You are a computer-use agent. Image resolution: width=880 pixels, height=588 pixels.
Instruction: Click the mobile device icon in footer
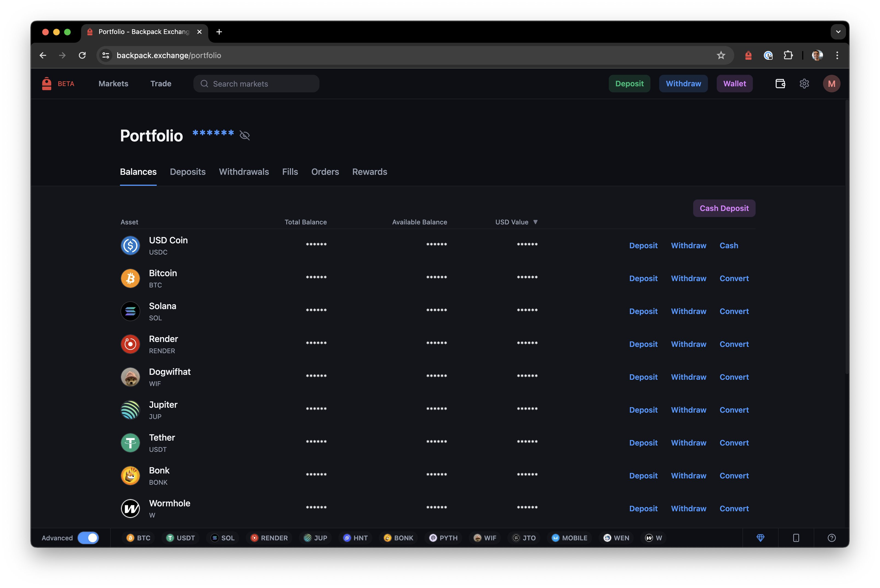pyautogui.click(x=796, y=538)
